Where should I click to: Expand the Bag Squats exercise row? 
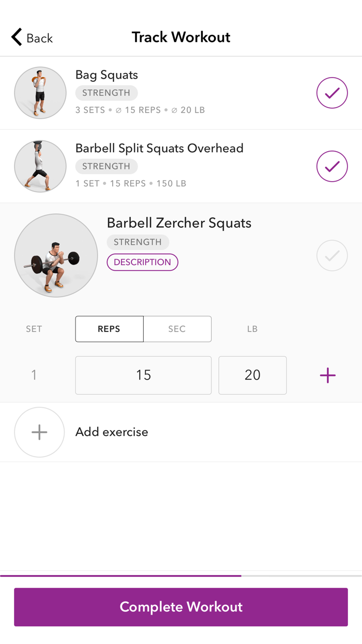coord(181,93)
